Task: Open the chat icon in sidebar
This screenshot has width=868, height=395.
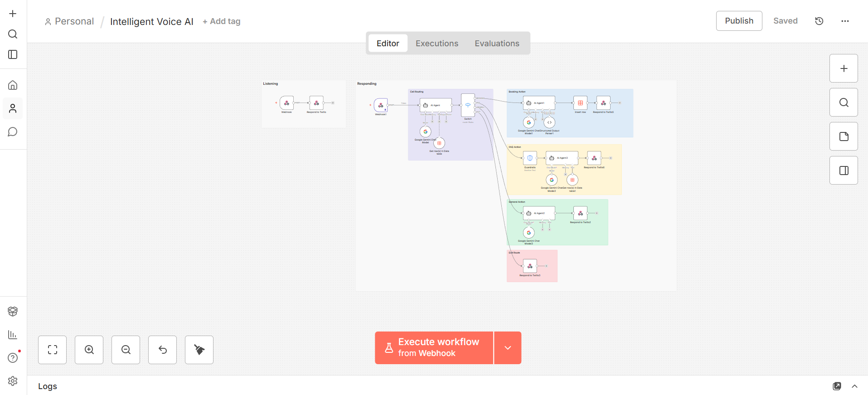Action: [x=13, y=132]
